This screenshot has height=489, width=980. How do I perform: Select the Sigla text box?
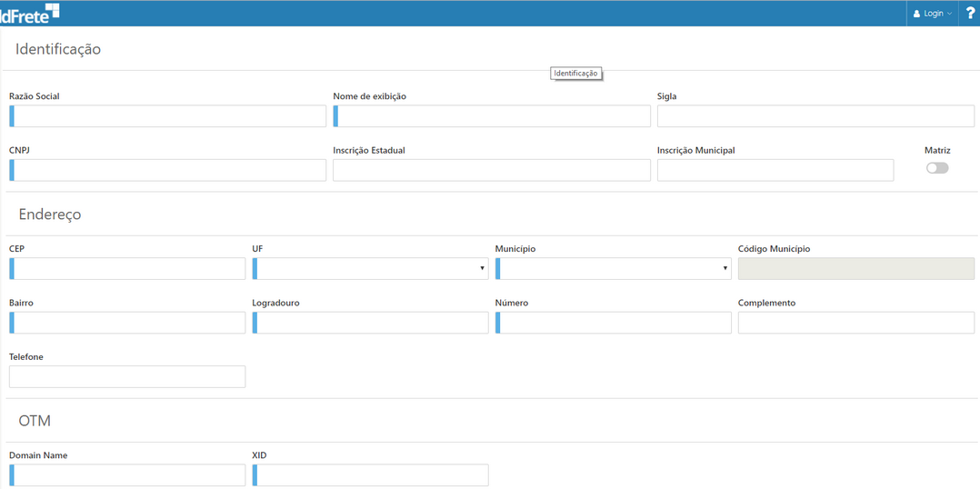click(x=815, y=115)
